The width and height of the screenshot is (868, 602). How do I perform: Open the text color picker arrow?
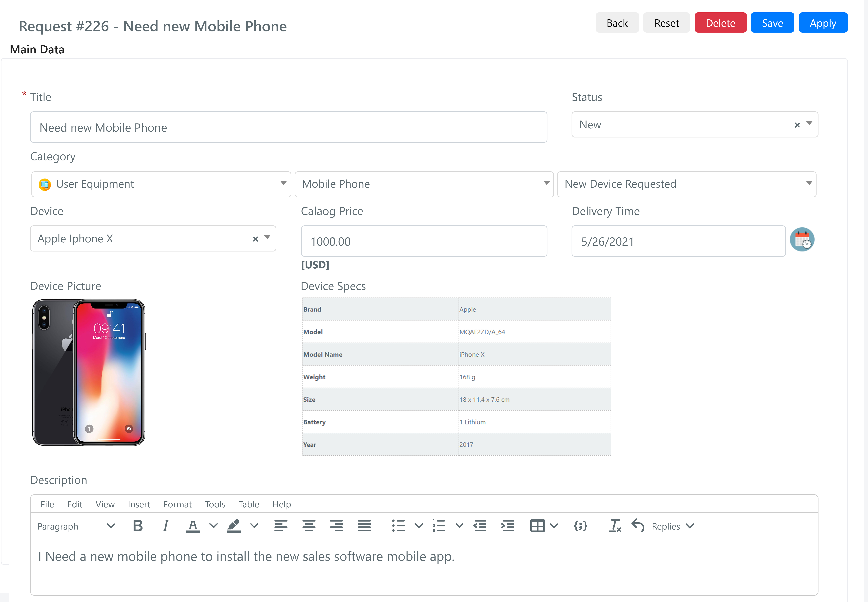pos(214,526)
